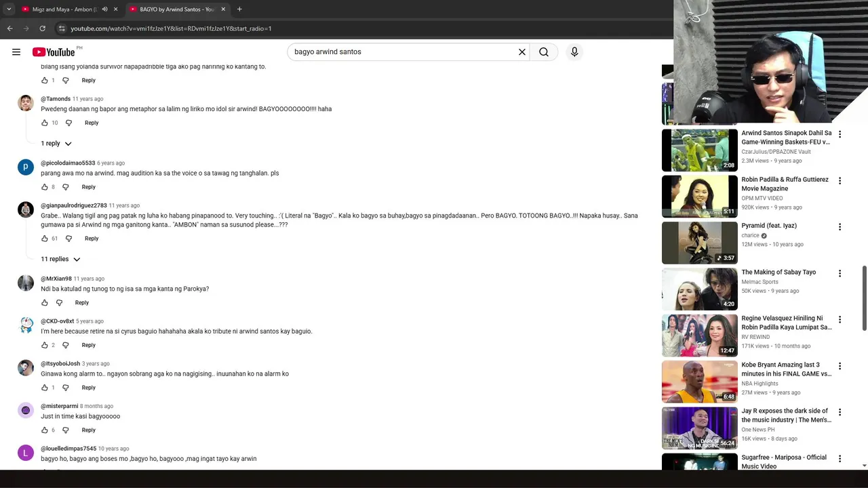Focus the YouTube search field
The width and height of the screenshot is (868, 488).
click(x=403, y=52)
